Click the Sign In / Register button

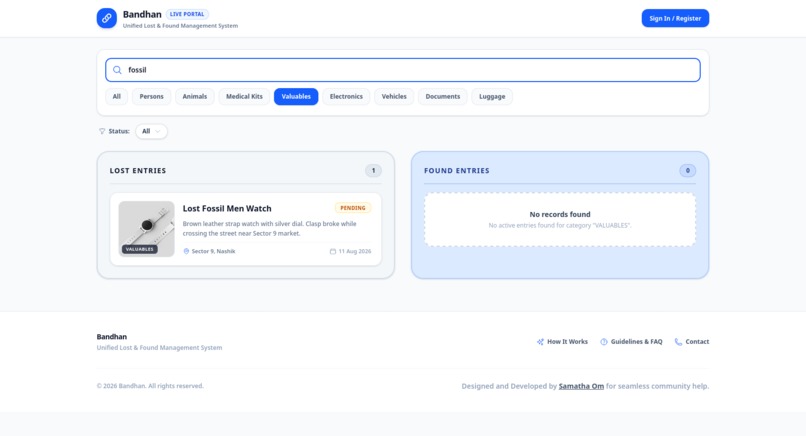(x=675, y=18)
